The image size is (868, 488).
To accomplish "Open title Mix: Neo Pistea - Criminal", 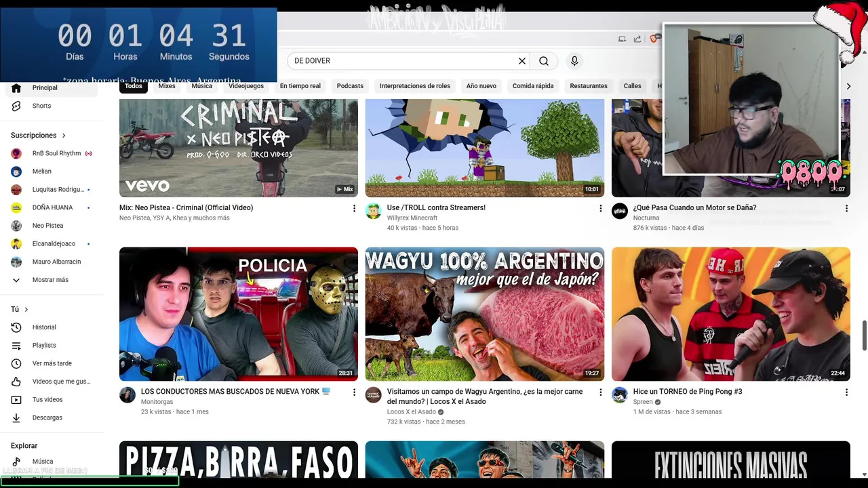I will [186, 208].
